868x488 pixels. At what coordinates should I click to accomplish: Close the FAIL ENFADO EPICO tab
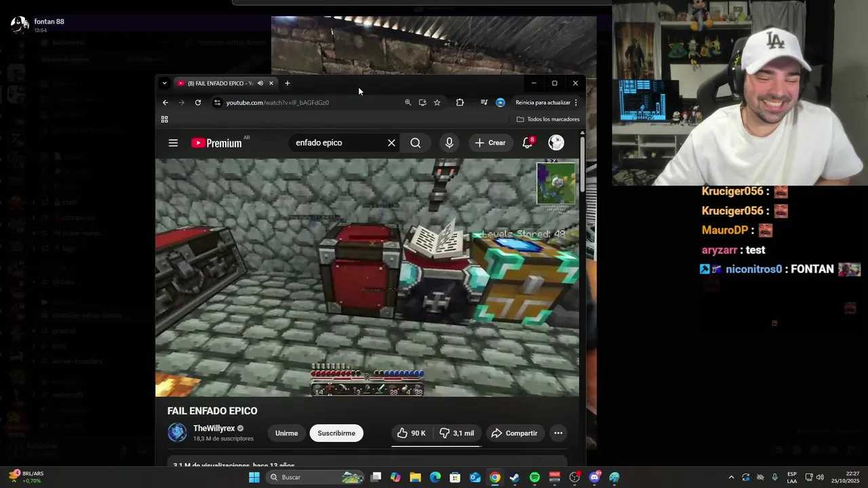click(x=271, y=83)
